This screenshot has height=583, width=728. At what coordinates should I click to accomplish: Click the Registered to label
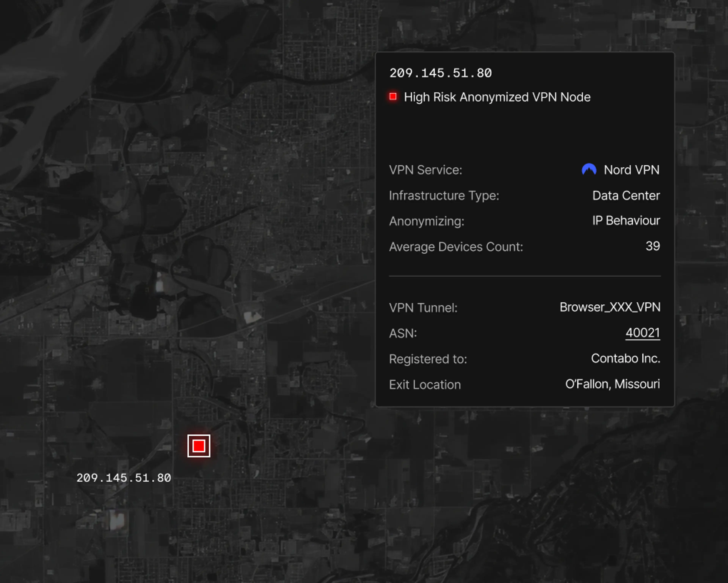[x=428, y=359]
